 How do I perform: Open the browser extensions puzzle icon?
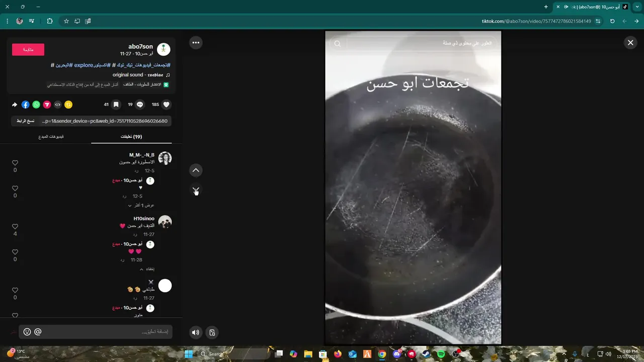pos(49,21)
